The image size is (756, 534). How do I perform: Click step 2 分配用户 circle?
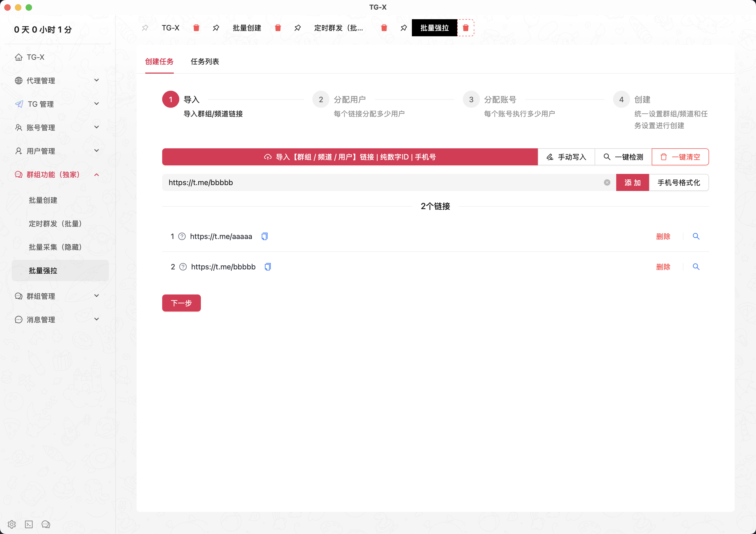321,99
